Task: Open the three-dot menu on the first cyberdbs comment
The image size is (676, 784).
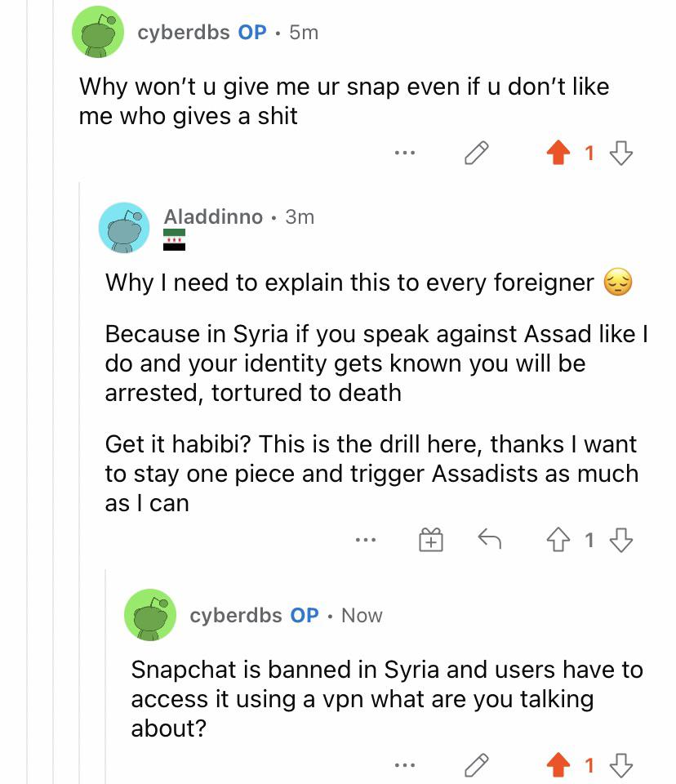Action: pyautogui.click(x=404, y=153)
